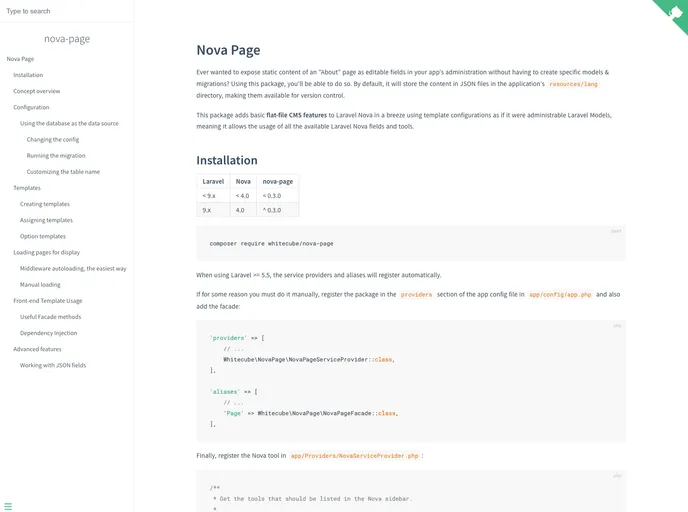Click the 'Nova Page' main heading
Viewport: 688px width, 512px height.
click(x=228, y=50)
